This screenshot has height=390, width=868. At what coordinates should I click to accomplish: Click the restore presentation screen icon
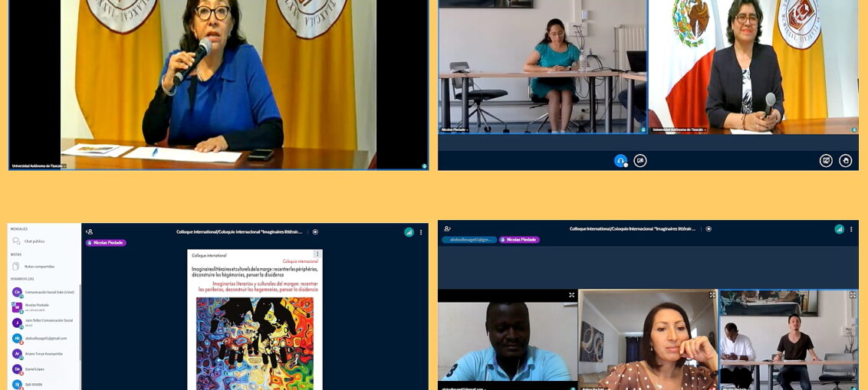[x=826, y=160]
